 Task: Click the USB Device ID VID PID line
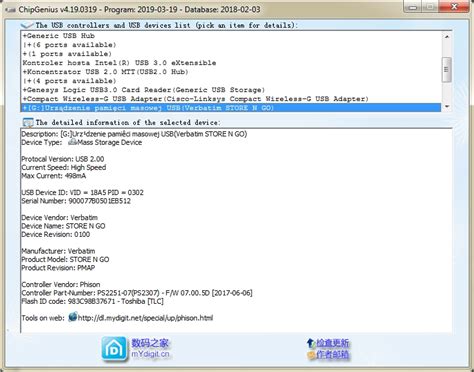click(83, 192)
